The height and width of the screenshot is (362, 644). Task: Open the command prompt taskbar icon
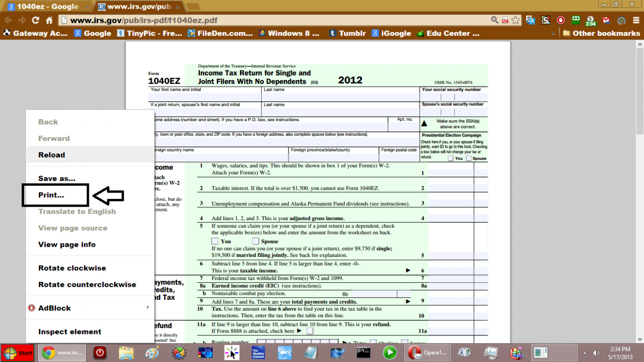point(364,353)
